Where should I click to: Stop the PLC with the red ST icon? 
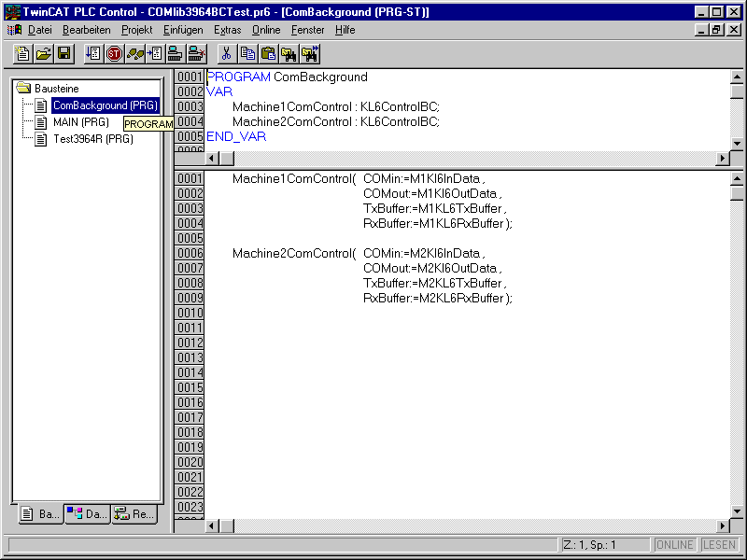click(114, 54)
